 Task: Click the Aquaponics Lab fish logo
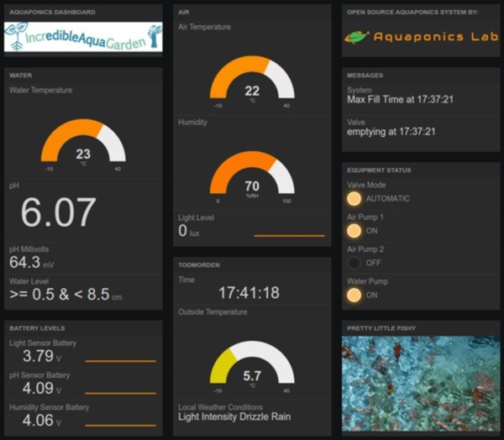(356, 37)
